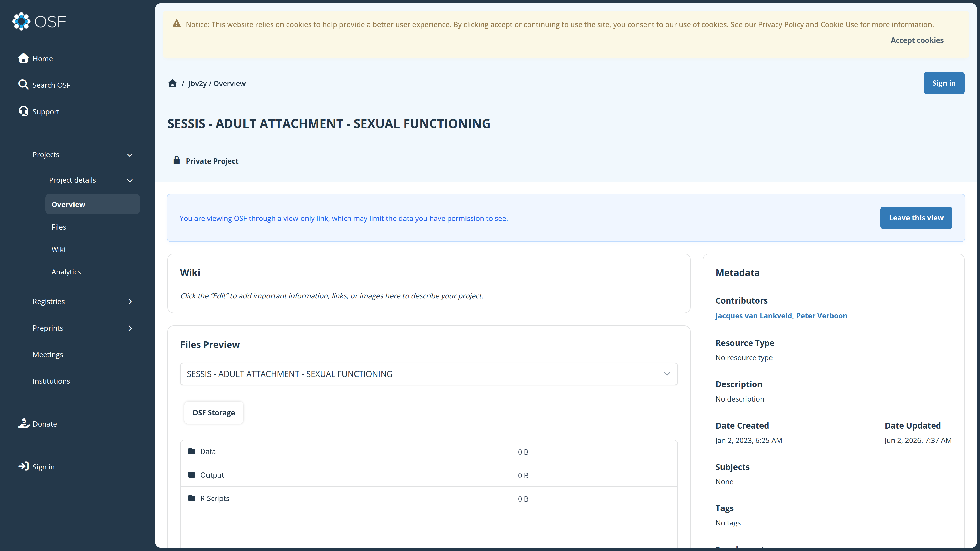Open Meetings in the sidebar
980x551 pixels.
click(48, 354)
